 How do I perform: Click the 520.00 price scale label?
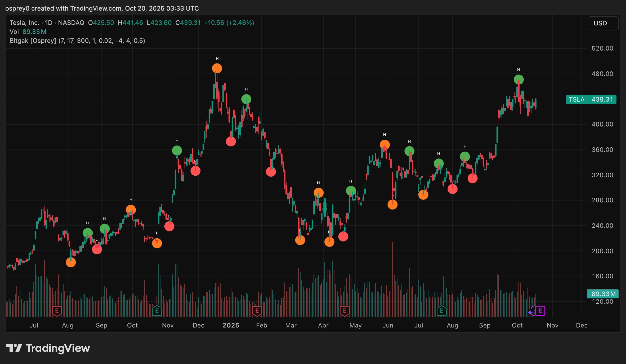pyautogui.click(x=602, y=48)
